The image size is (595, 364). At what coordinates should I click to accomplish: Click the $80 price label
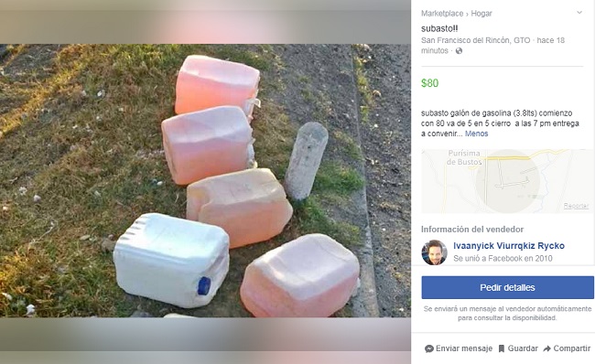tap(430, 83)
